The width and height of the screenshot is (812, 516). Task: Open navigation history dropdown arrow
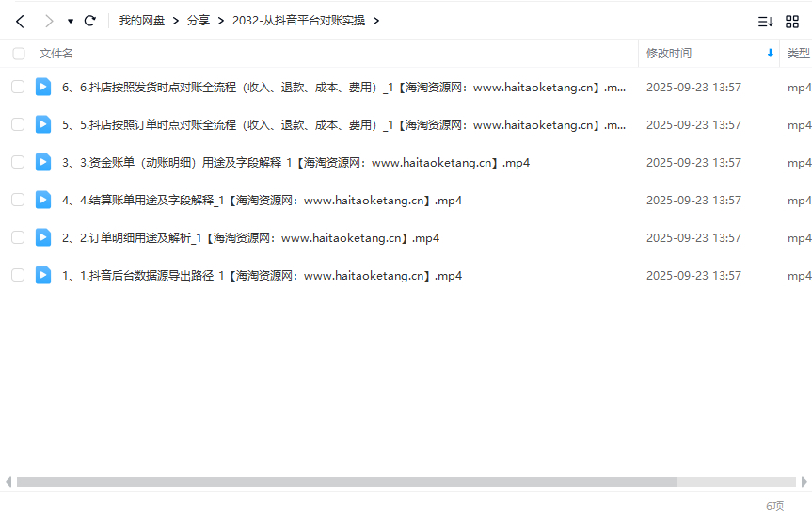click(71, 21)
